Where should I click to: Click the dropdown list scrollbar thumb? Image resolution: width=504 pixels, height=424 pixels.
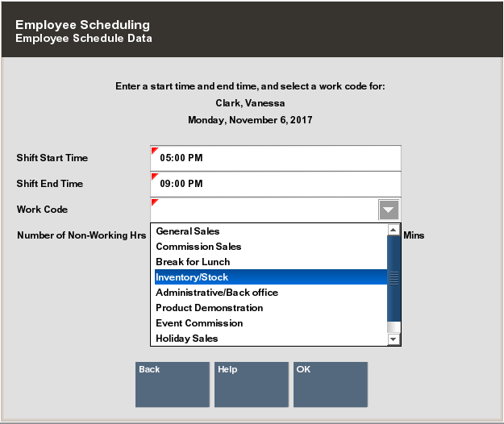click(x=394, y=278)
